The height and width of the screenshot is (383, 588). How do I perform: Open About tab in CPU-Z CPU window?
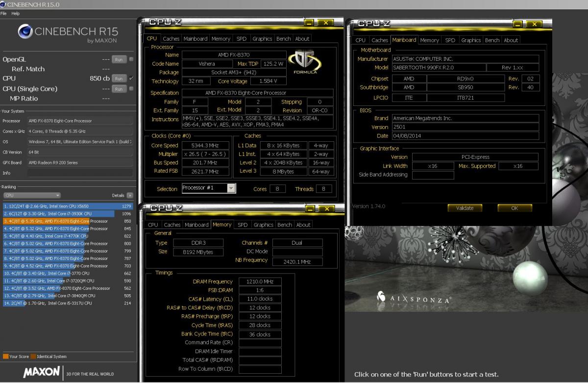[x=302, y=39]
